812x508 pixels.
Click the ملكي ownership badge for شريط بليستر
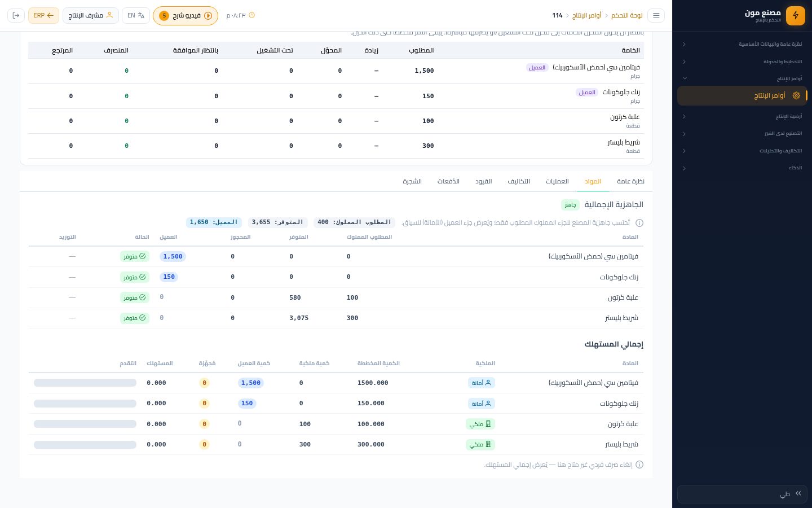point(481,444)
